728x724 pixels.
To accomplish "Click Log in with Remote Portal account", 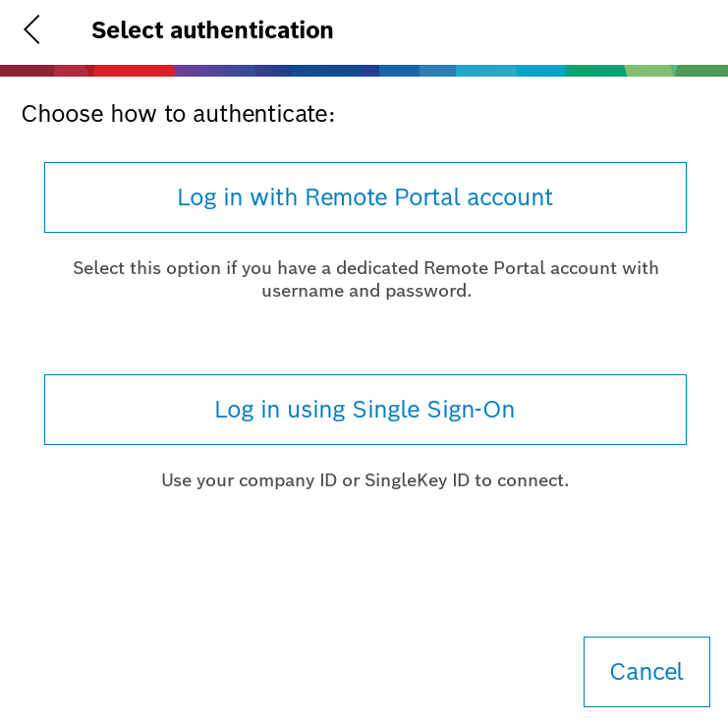I will 364,197.
